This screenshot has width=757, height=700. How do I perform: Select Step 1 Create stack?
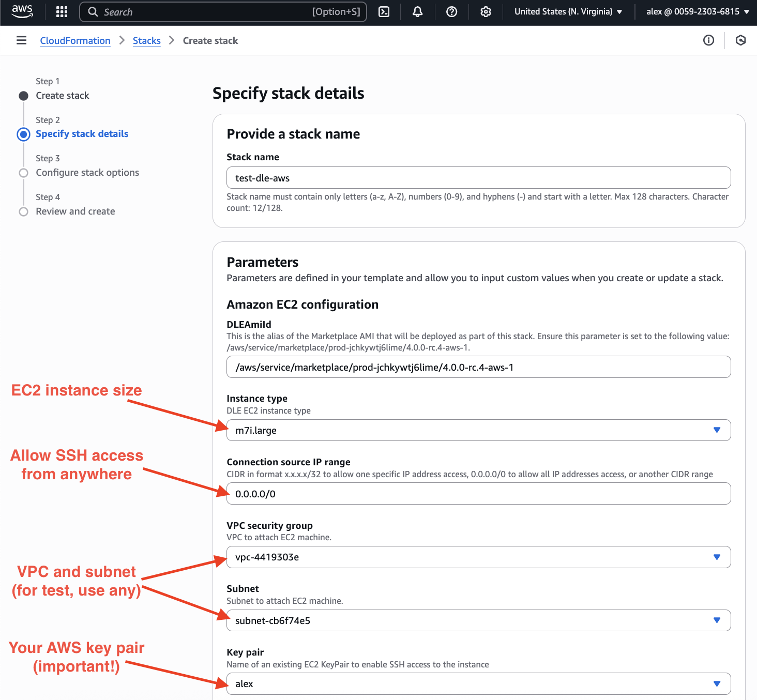62,96
